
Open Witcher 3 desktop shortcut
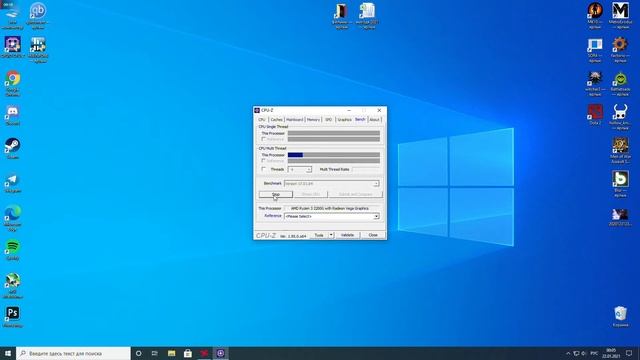point(595,84)
